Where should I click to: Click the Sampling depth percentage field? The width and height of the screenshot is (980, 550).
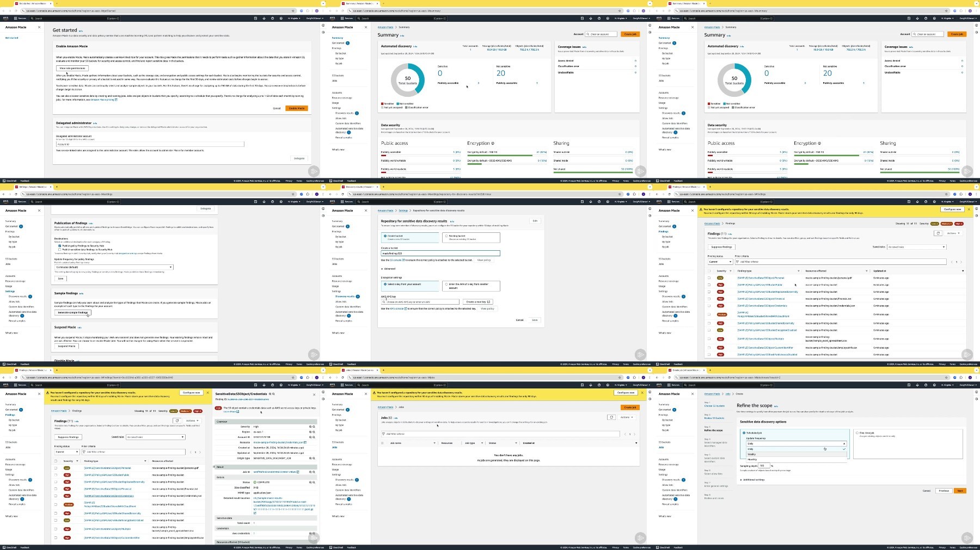pos(764,466)
